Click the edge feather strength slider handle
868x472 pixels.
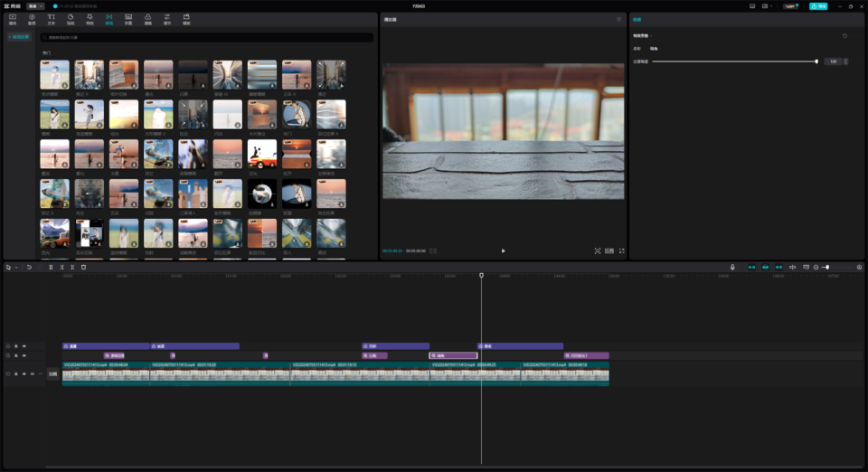click(816, 61)
